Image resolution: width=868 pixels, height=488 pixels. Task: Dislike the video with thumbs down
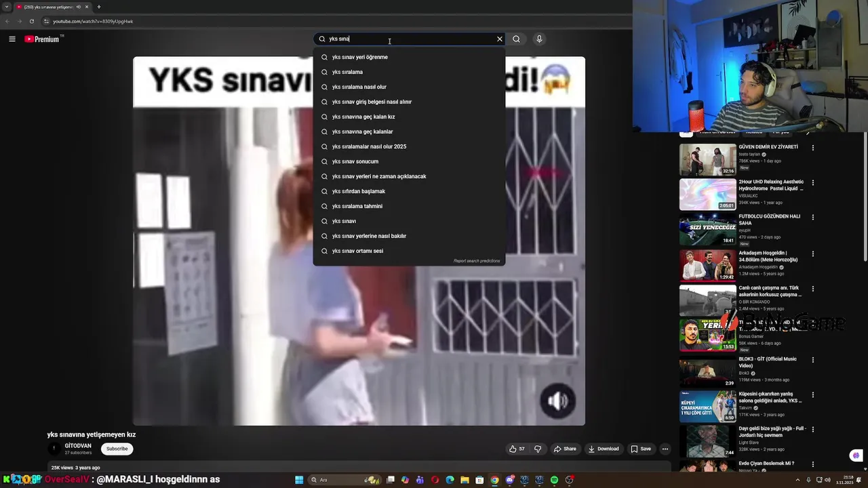(538, 449)
